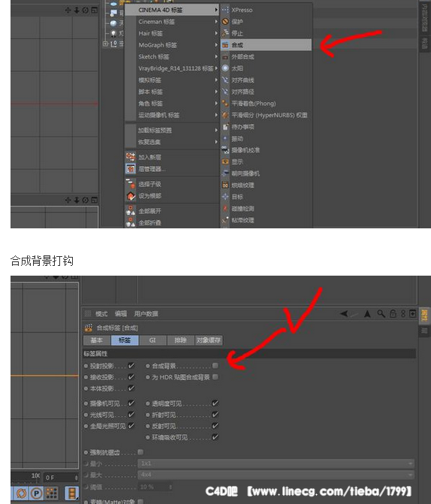431x504 pixels.
Task: Toggle the 摄像机可见 checkbox
Action: (131, 403)
